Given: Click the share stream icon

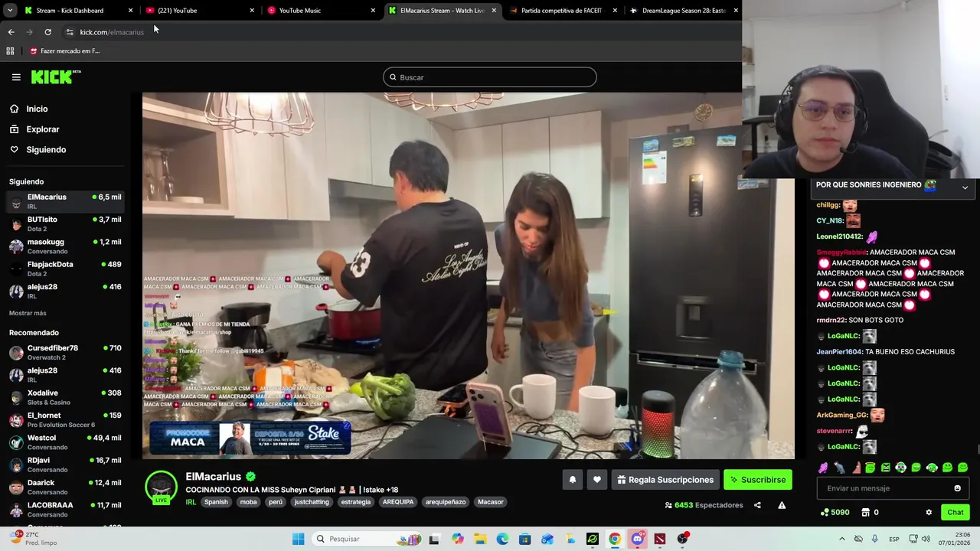Looking at the screenshot, I should click(757, 505).
